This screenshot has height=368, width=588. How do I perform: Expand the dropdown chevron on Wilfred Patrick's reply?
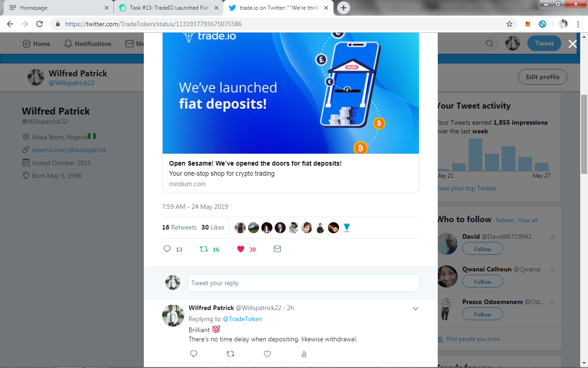[x=415, y=308]
